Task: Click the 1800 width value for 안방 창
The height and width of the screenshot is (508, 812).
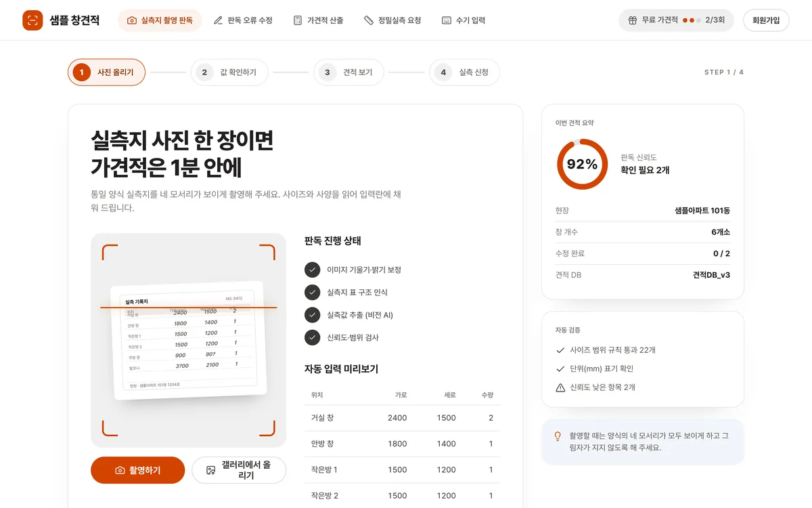Action: (x=397, y=444)
